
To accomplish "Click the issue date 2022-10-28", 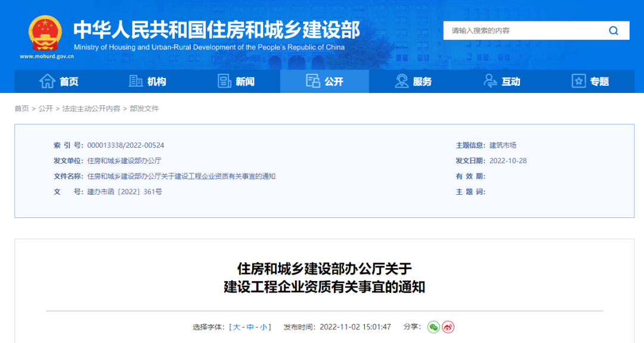I will point(508,161).
